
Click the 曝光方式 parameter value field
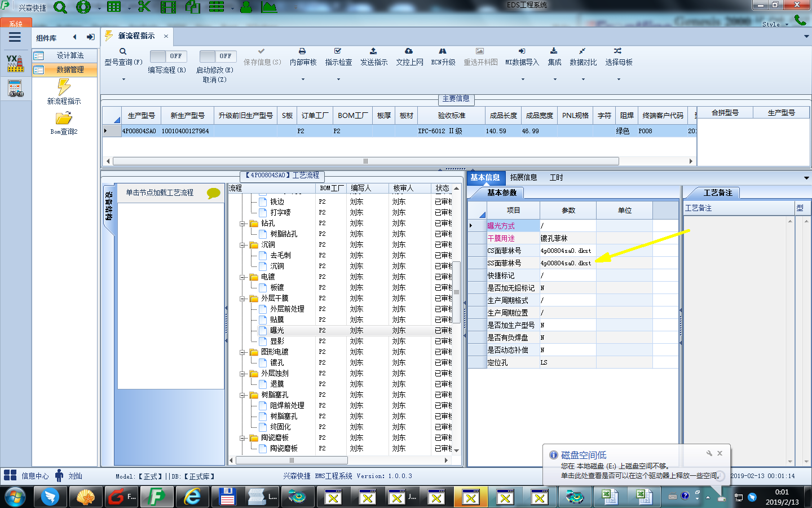tap(568, 226)
